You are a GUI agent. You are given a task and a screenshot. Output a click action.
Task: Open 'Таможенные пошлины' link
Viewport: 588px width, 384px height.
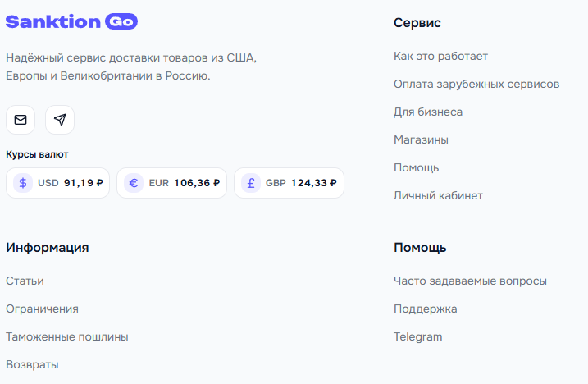[x=67, y=336]
